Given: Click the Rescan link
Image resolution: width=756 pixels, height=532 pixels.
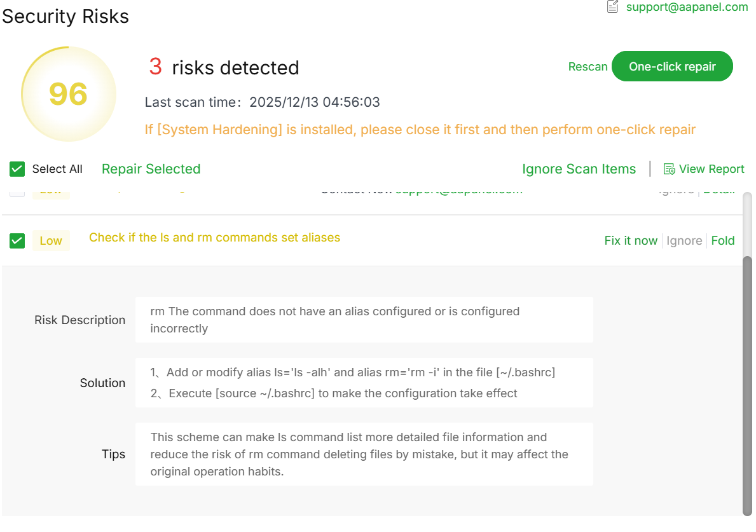Looking at the screenshot, I should tap(588, 67).
